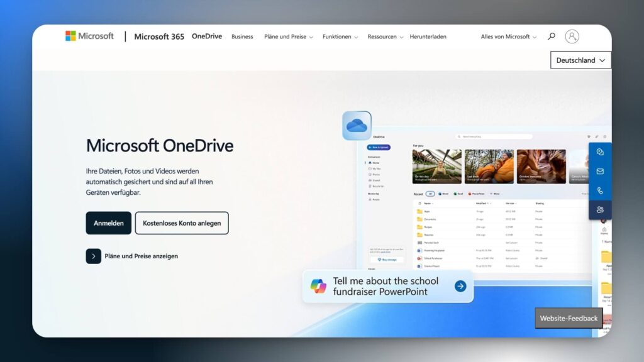Click the Copilot logo in prompt card

318,286
